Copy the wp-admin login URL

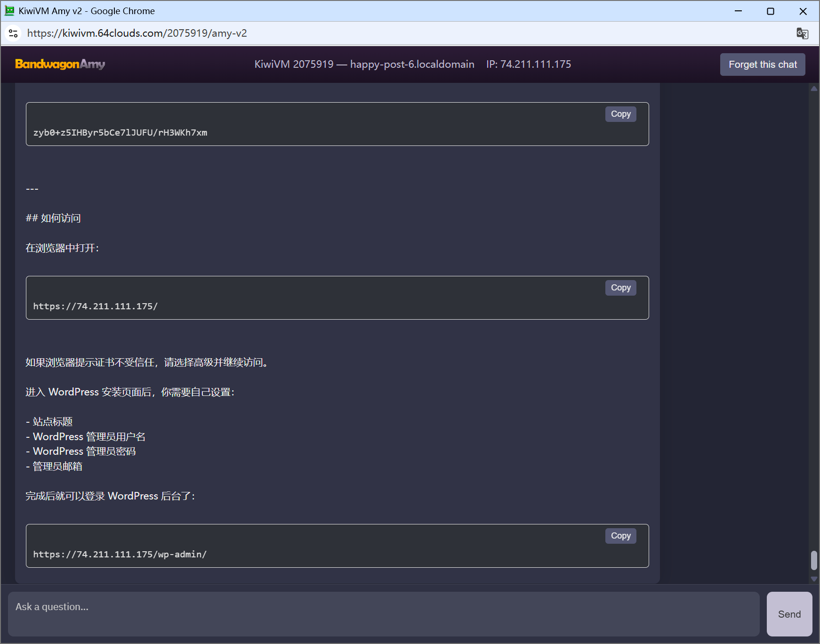click(620, 536)
